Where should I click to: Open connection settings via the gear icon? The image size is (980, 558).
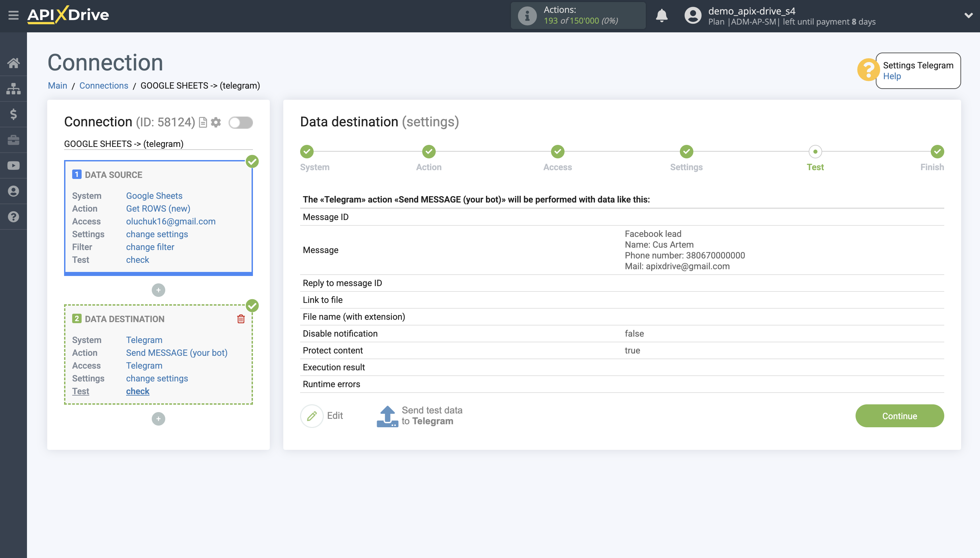click(216, 122)
